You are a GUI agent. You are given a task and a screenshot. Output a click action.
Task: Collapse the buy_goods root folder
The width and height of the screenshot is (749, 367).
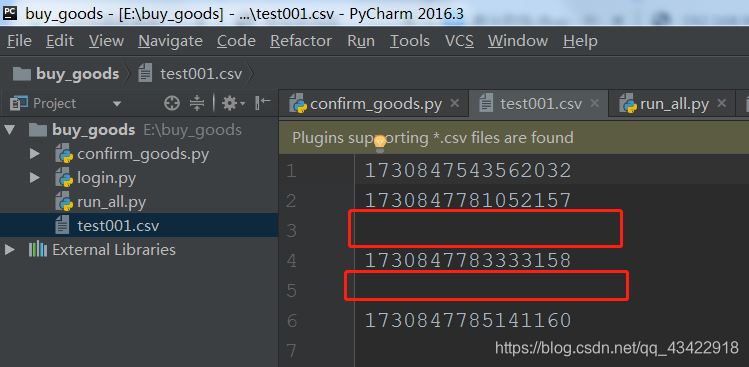10,130
